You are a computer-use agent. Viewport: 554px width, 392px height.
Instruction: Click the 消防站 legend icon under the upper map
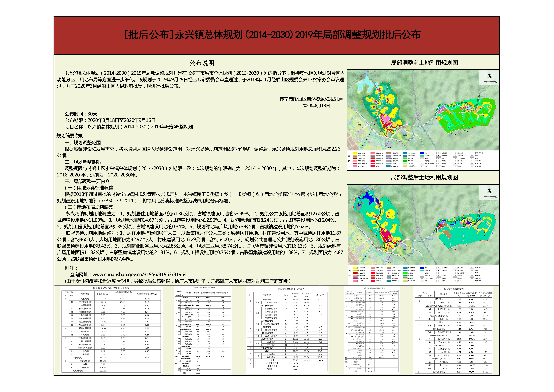coord(472,156)
